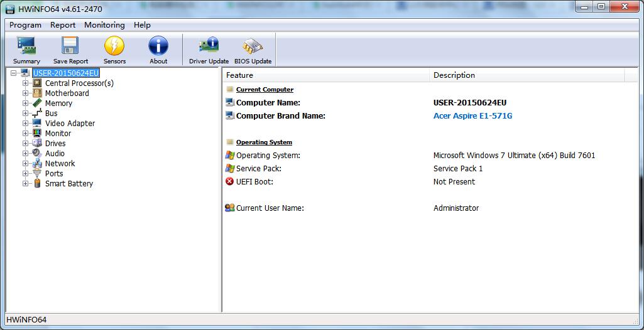
Task: Click the Network tree icon
Action: coord(37,163)
